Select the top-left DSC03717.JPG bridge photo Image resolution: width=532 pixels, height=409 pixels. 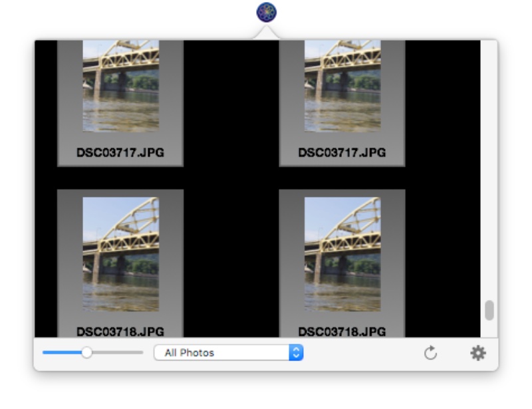click(x=120, y=85)
